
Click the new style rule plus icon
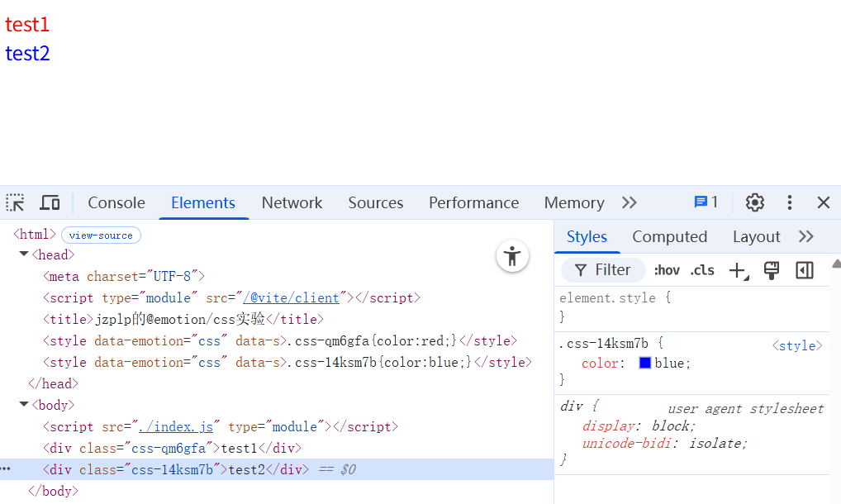click(x=737, y=270)
